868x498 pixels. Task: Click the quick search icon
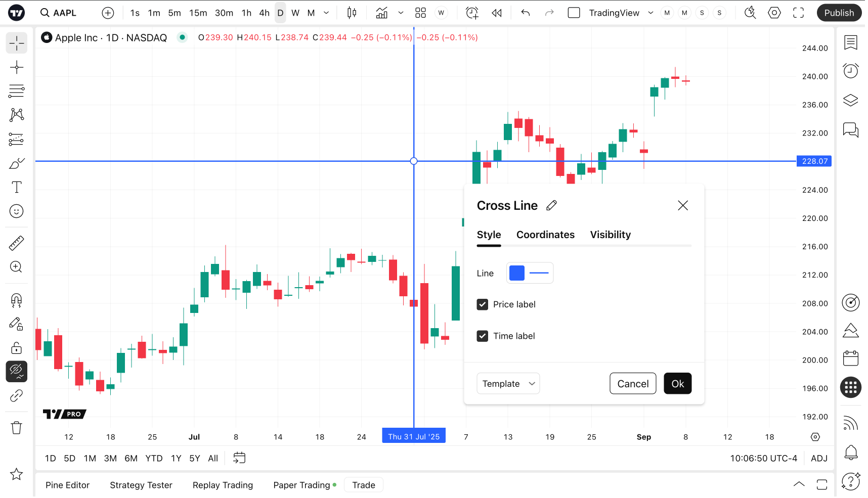(751, 13)
